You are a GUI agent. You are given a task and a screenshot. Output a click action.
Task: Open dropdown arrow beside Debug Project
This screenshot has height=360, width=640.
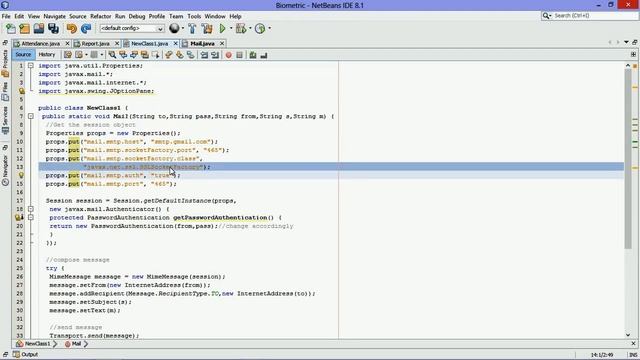(250, 29)
